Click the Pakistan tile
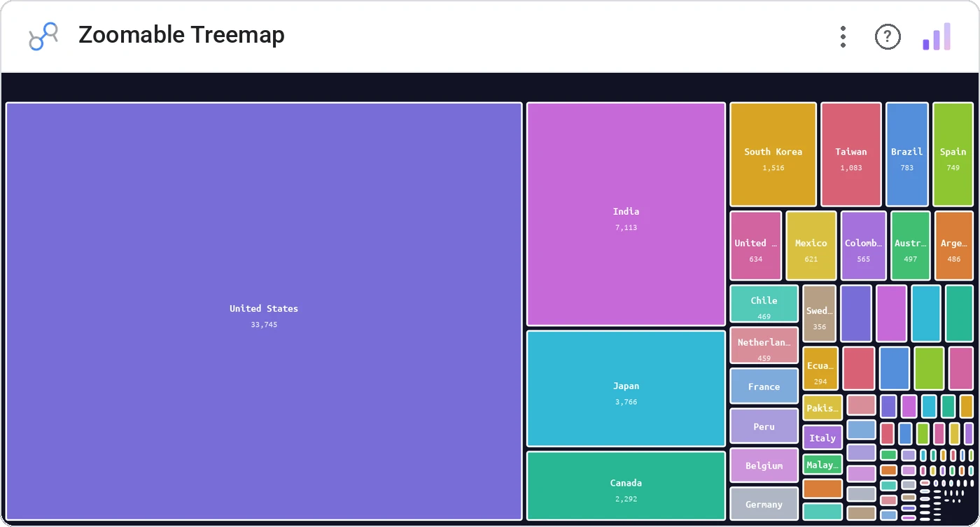Image resolution: width=980 pixels, height=527 pixels. tap(822, 408)
